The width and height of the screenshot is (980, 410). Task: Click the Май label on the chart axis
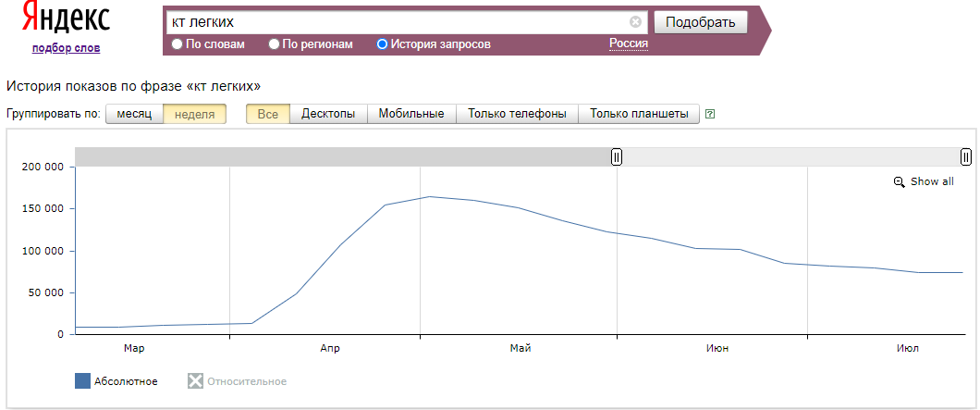tap(520, 349)
